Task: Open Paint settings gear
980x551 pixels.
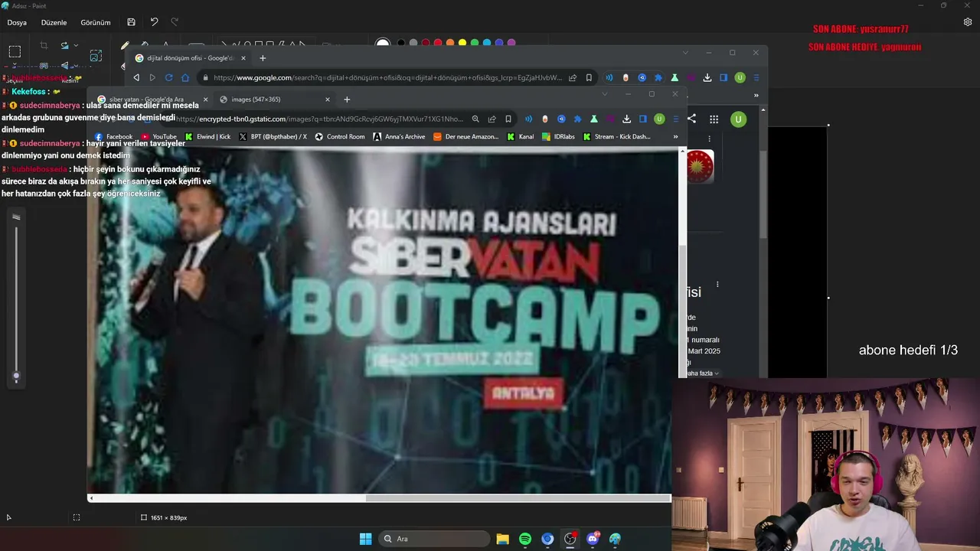Action: click(968, 22)
